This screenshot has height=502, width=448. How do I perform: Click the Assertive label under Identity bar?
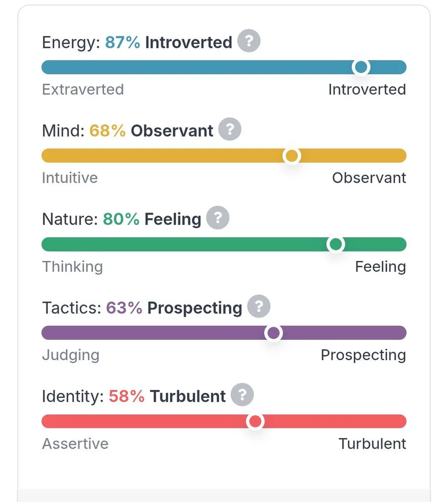75,444
